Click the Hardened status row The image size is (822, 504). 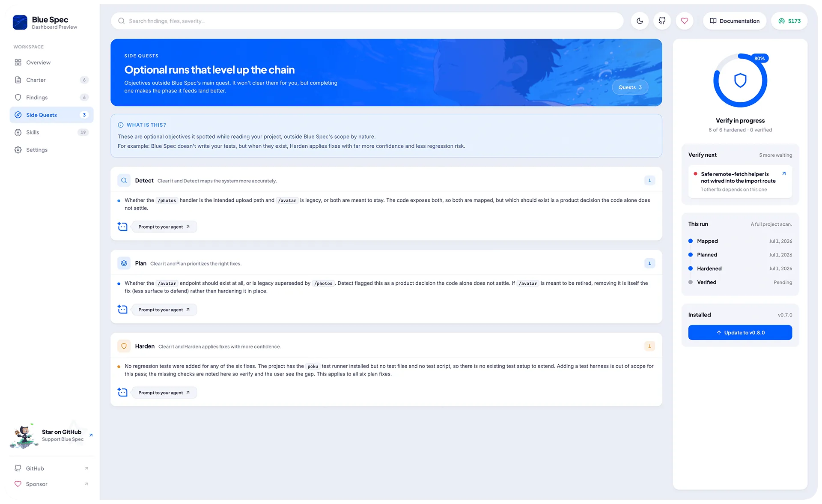pos(740,268)
